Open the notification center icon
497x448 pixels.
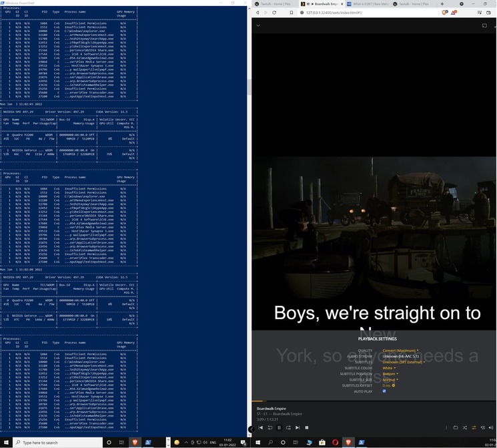point(243,442)
